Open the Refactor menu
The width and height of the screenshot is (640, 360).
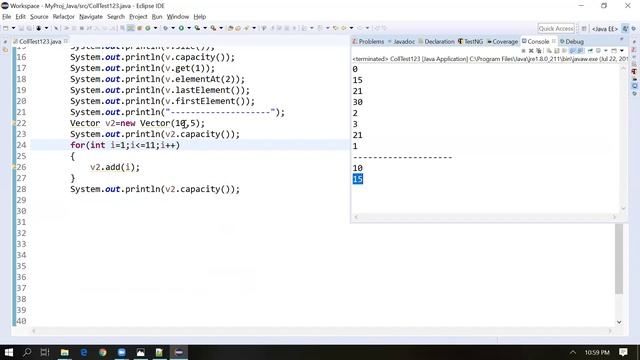click(x=64, y=17)
